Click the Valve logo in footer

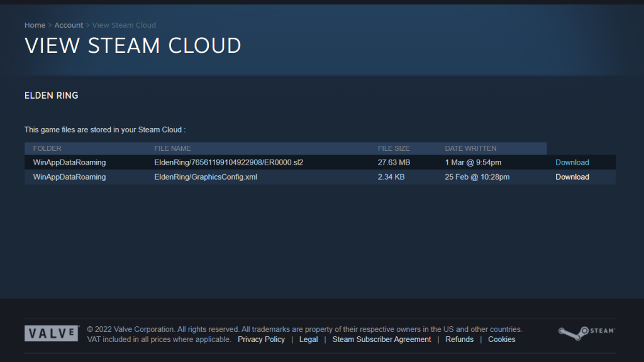coord(52,333)
